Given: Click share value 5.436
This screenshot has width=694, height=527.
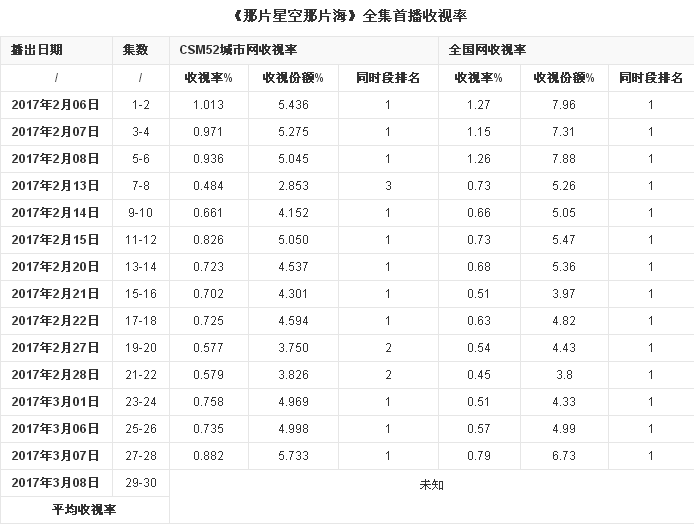Looking at the screenshot, I should [x=293, y=105].
